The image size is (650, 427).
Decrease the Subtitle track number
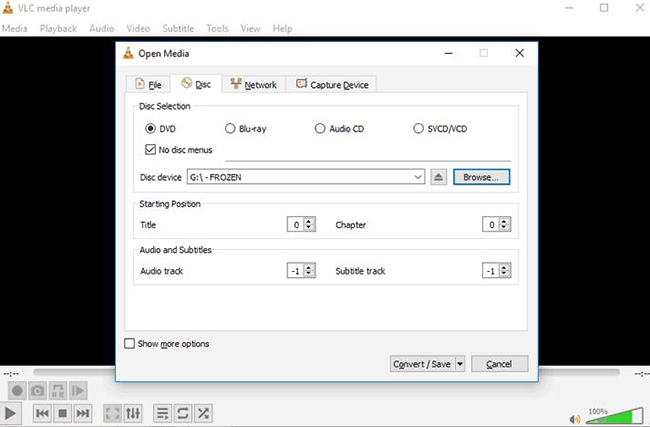(504, 274)
